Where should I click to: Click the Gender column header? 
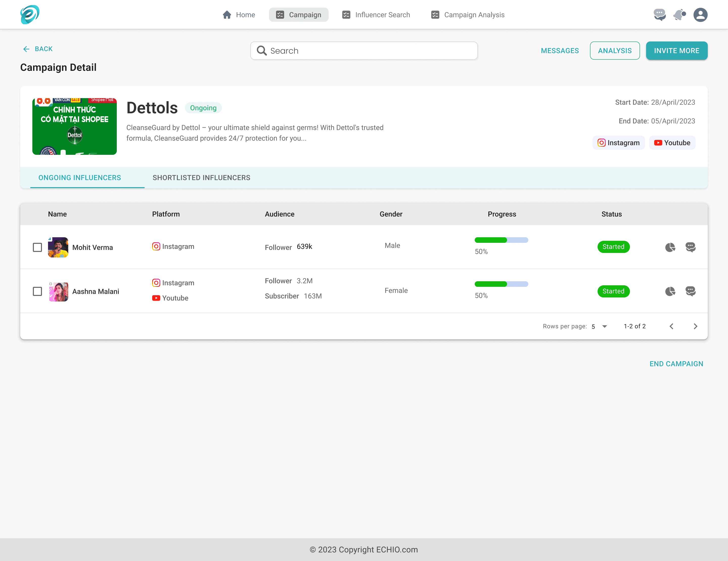coord(391,214)
